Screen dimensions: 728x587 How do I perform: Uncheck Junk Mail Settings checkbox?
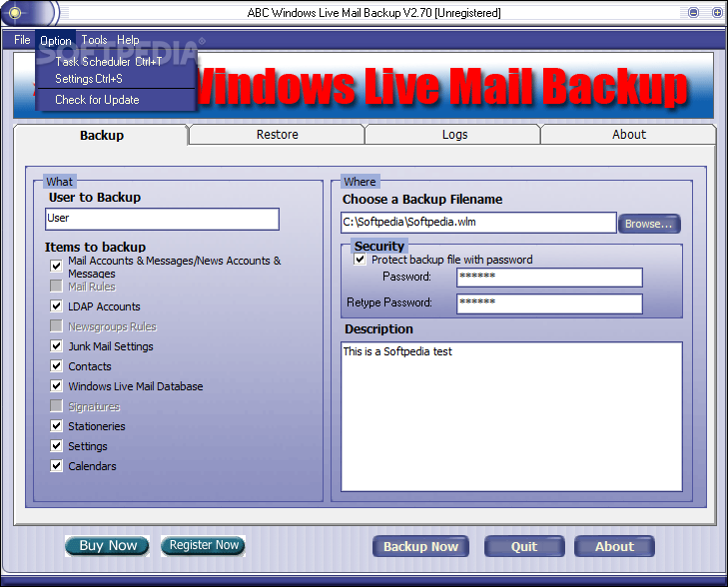[x=56, y=345]
